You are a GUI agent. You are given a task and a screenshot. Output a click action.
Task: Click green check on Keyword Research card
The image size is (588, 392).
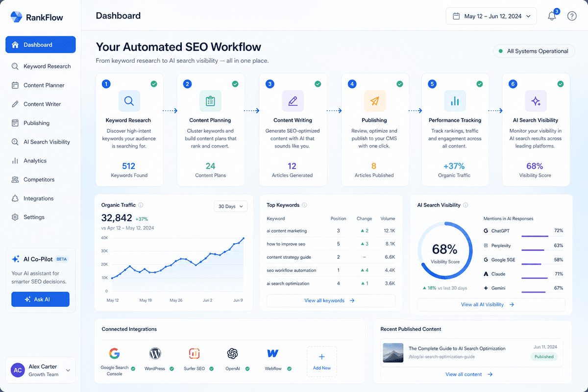[154, 84]
